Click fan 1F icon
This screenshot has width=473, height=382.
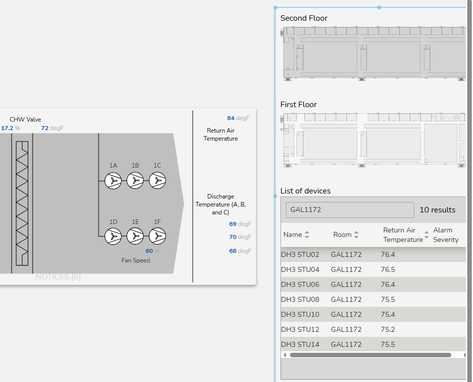tap(157, 236)
